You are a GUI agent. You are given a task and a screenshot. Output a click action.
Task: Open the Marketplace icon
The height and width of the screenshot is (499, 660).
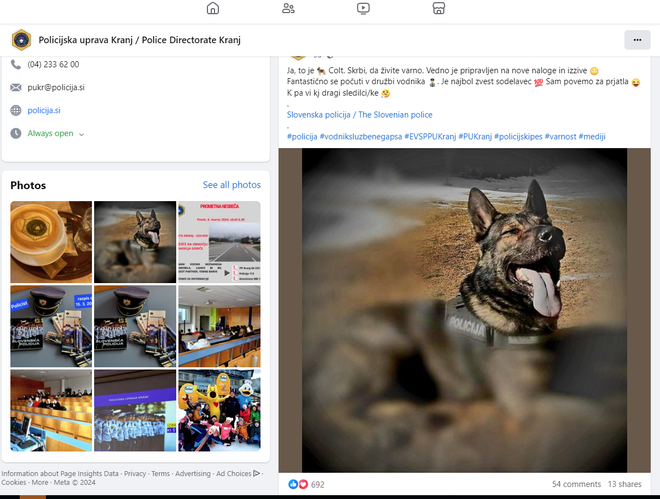[439, 8]
